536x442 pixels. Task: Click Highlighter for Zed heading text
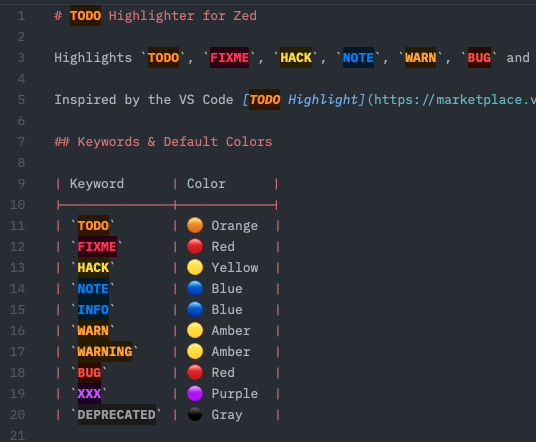[x=183, y=16]
